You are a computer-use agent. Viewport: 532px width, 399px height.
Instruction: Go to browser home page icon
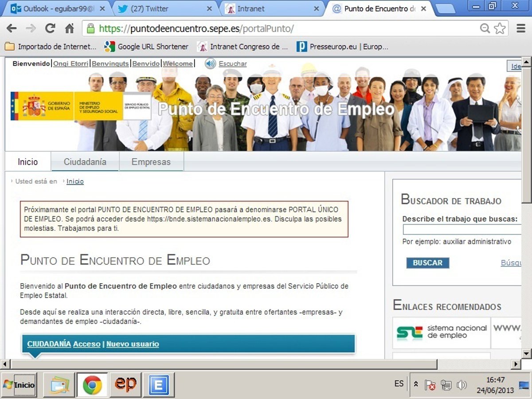pos(70,29)
